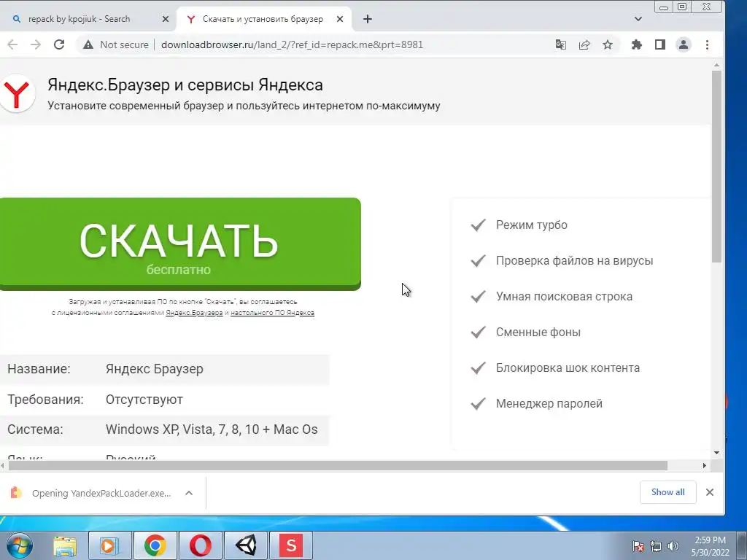Click the Яндекс.Браузер и сервисы Яндекса heading

click(185, 85)
